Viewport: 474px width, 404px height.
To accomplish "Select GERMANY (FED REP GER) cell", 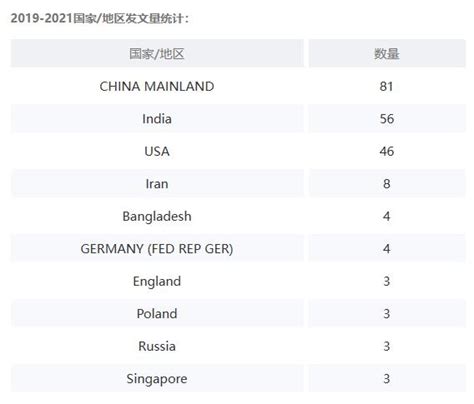I will tap(157, 249).
